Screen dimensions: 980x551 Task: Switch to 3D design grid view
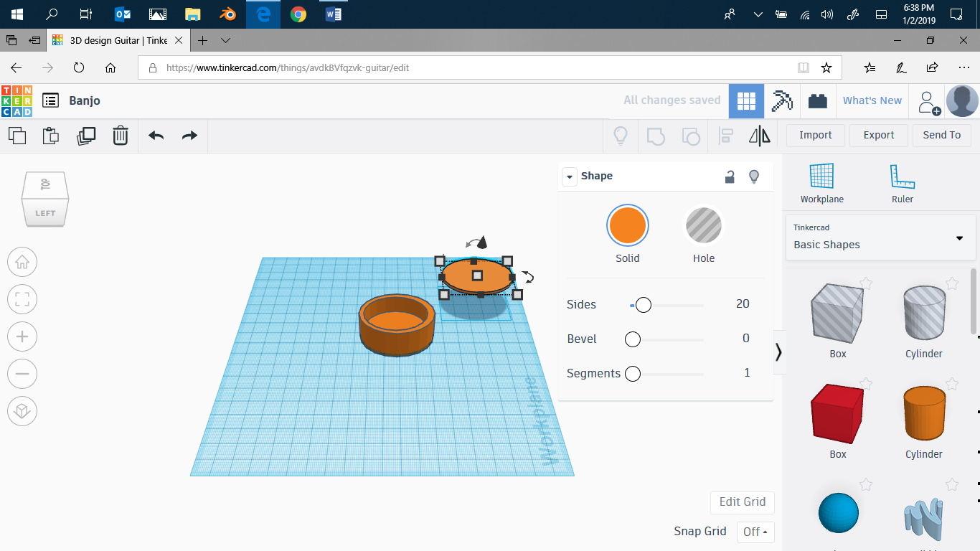tap(746, 101)
